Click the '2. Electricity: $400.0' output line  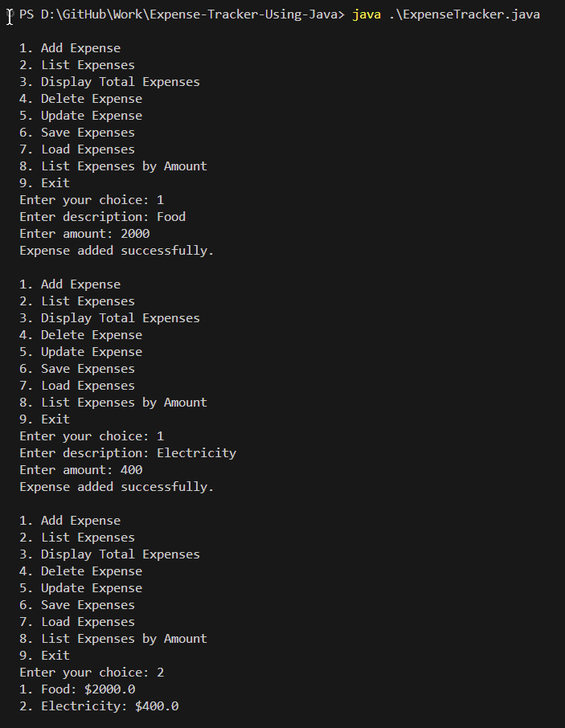click(x=99, y=706)
